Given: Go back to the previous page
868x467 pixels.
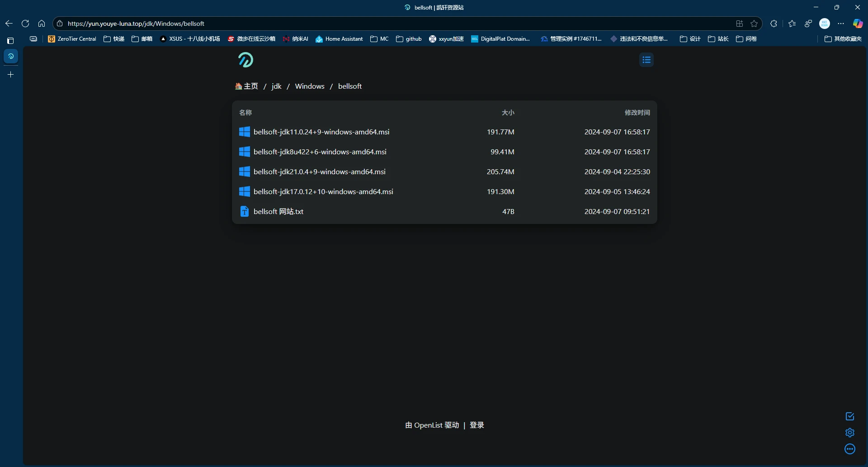Looking at the screenshot, I should coord(9,24).
